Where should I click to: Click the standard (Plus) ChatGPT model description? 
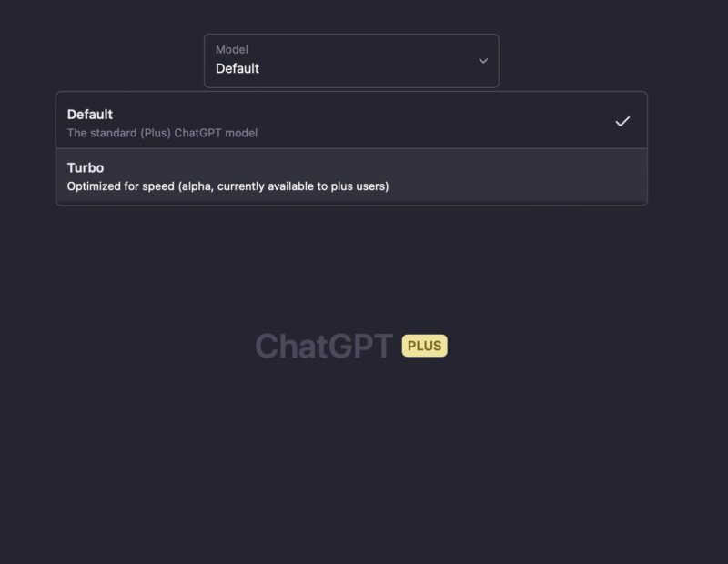tap(162, 132)
